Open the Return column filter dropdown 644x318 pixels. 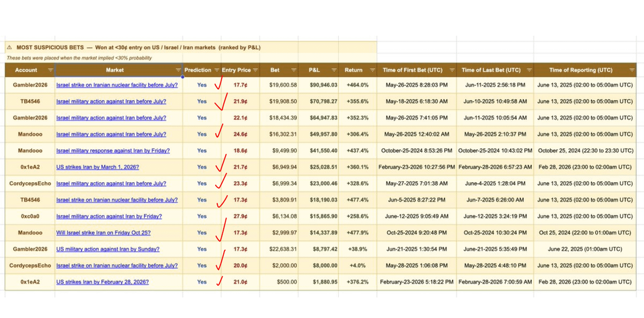(373, 70)
